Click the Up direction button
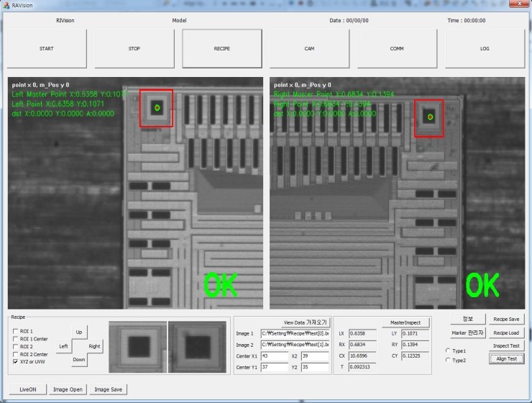 coord(79,332)
